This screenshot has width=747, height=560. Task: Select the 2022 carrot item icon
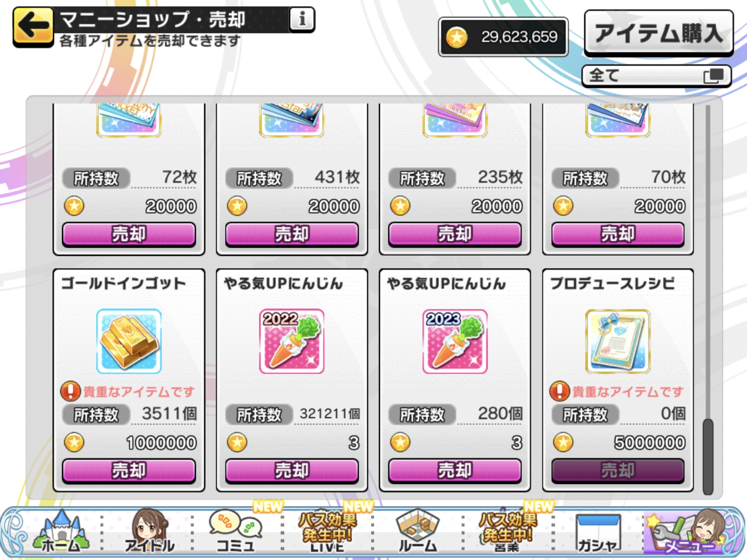(x=292, y=341)
